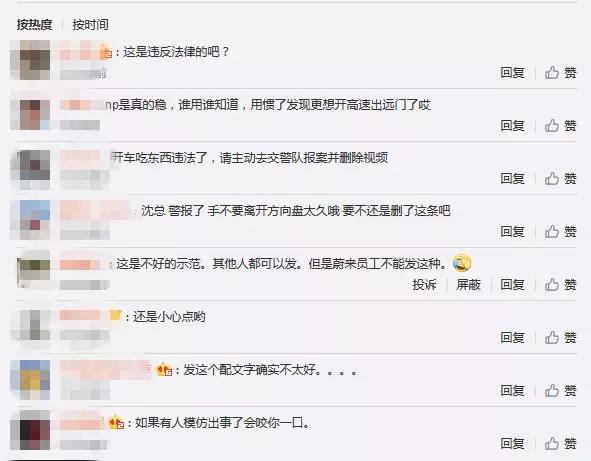This screenshot has height=461, width=591.
Task: Sort comments by 按时间
Action: point(90,25)
